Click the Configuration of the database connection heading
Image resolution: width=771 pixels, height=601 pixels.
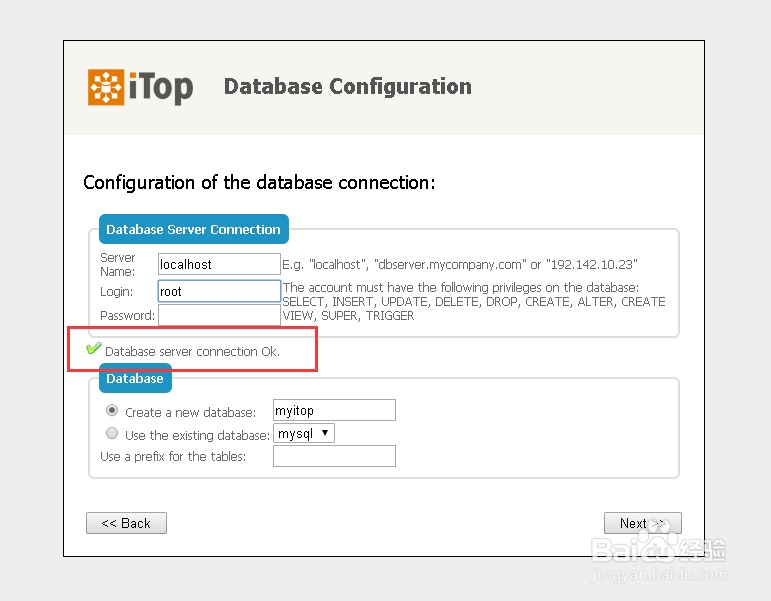(x=259, y=182)
